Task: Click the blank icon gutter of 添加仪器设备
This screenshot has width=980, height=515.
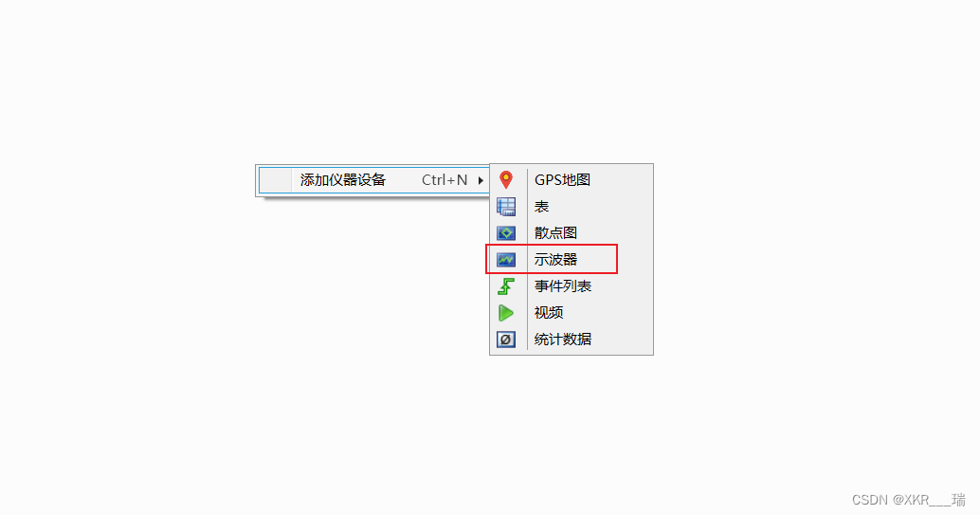Action: pyautogui.click(x=276, y=180)
